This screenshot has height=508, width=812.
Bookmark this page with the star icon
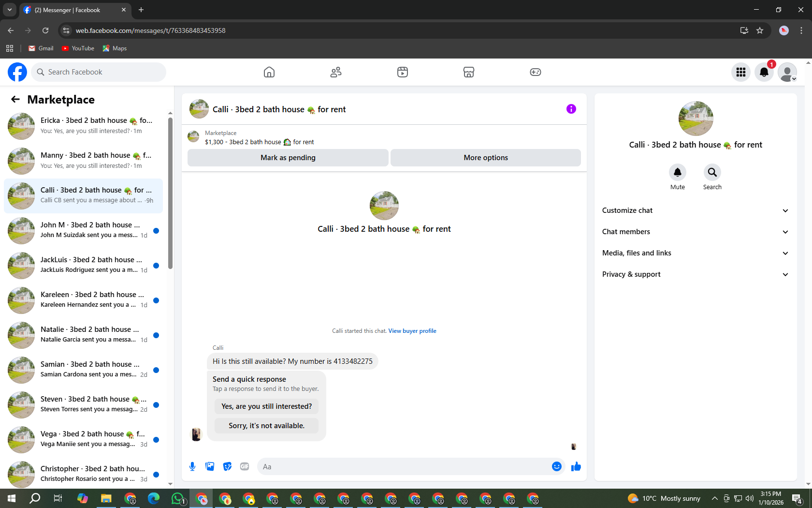[x=760, y=30]
